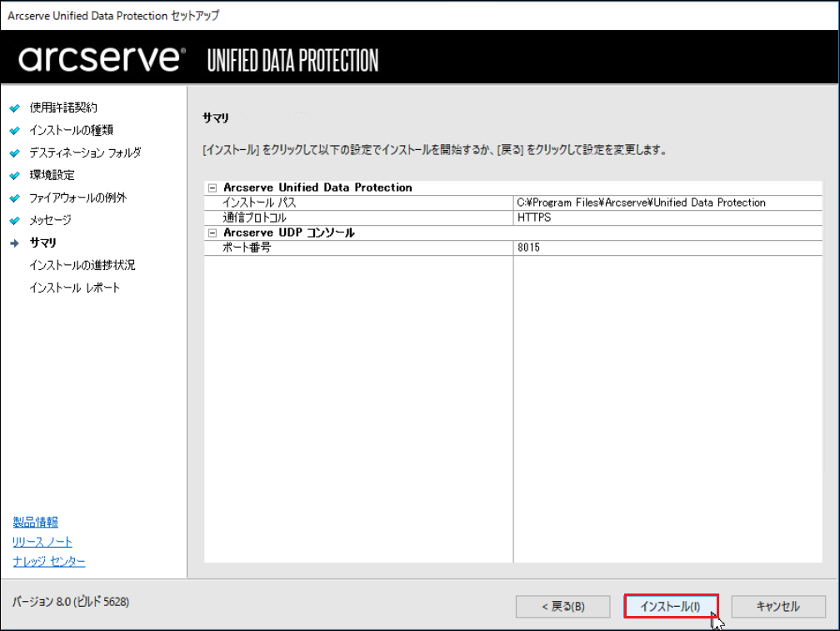Image resolution: width=840 pixels, height=631 pixels.
Task: Click the < 戻る(B) back button
Action: click(562, 606)
